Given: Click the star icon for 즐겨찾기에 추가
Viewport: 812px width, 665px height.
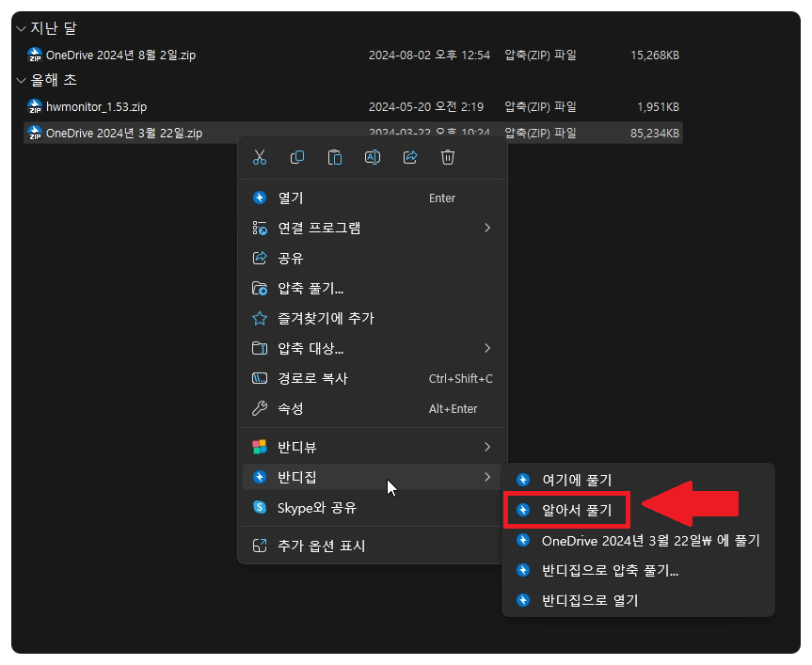Looking at the screenshot, I should click(260, 318).
